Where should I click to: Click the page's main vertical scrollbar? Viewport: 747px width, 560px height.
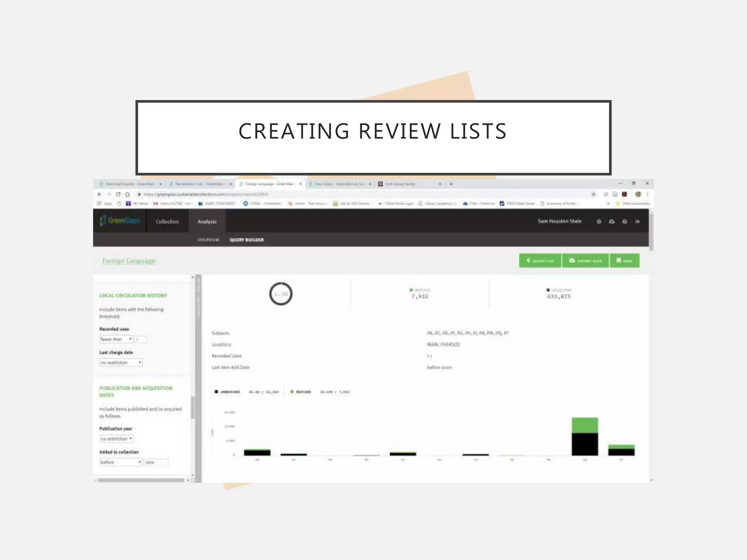651,232
